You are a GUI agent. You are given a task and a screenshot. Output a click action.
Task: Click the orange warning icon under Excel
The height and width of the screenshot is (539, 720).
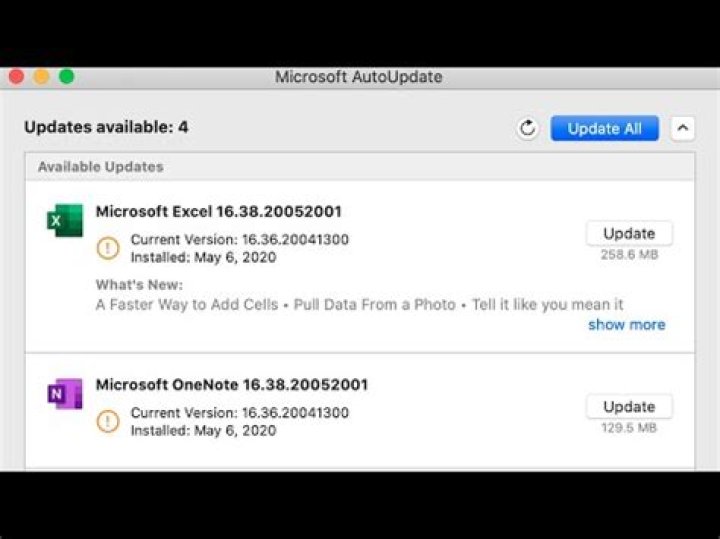(x=107, y=248)
